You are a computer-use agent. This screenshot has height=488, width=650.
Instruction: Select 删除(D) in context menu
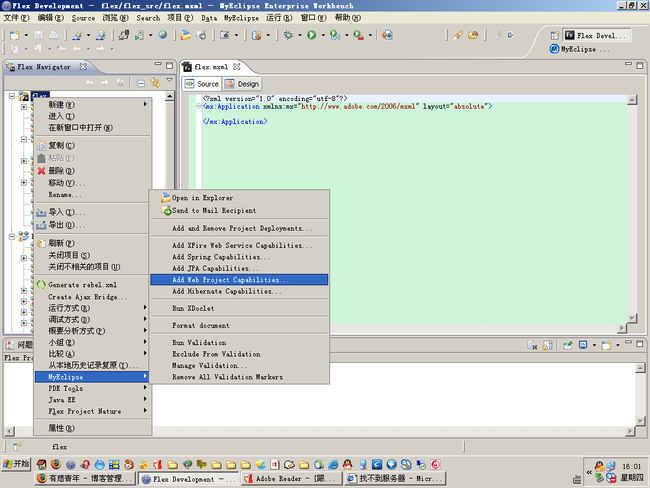pyautogui.click(x=92, y=170)
